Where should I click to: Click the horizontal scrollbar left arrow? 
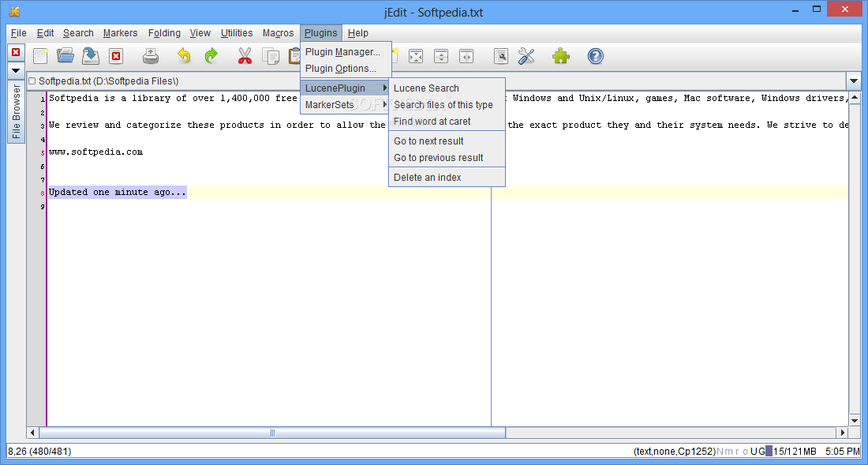click(32, 433)
